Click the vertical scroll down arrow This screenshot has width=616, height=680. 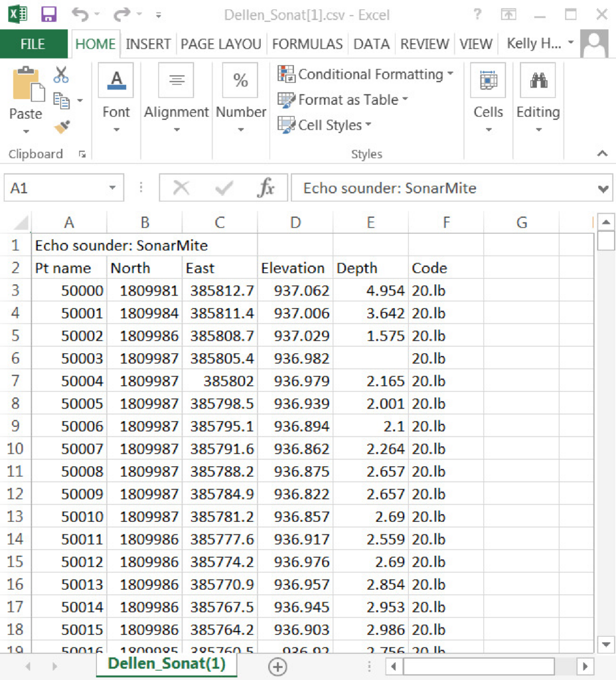click(x=606, y=644)
